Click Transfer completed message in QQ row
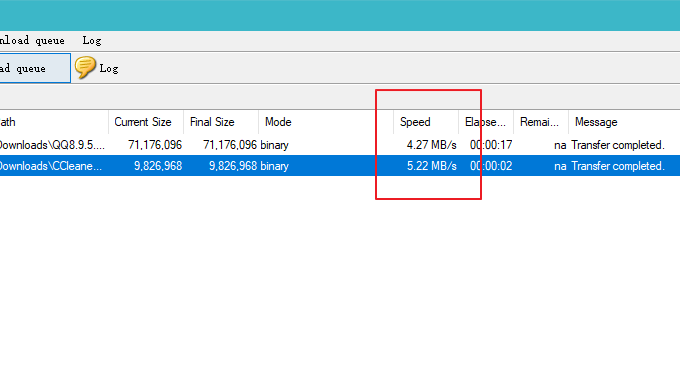 pyautogui.click(x=618, y=145)
